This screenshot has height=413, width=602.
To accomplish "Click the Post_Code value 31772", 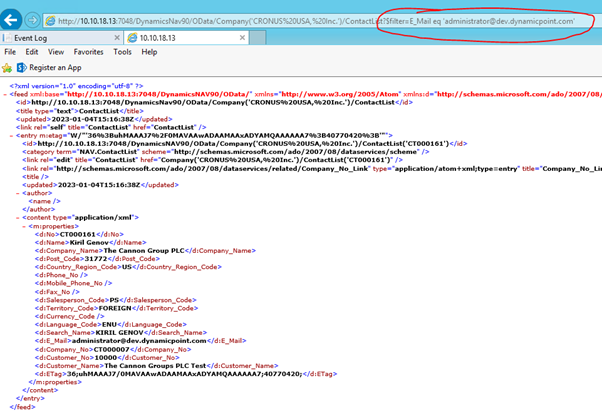I will point(96,259).
